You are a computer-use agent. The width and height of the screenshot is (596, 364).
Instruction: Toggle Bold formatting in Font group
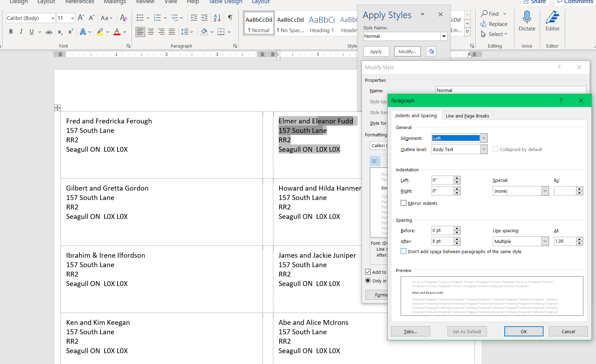tap(11, 32)
